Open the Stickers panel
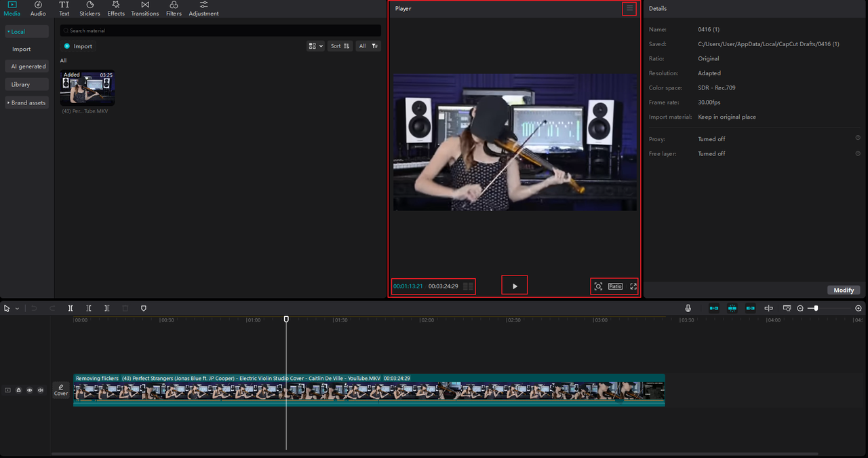Image resolution: width=868 pixels, height=458 pixels. pyautogui.click(x=90, y=9)
